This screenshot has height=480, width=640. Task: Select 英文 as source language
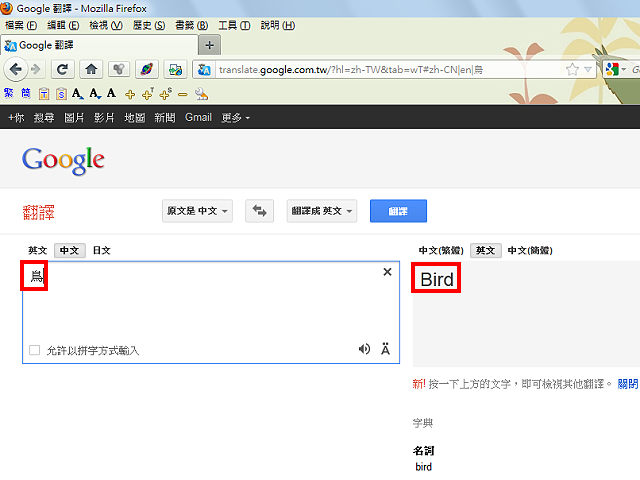pyautogui.click(x=37, y=250)
